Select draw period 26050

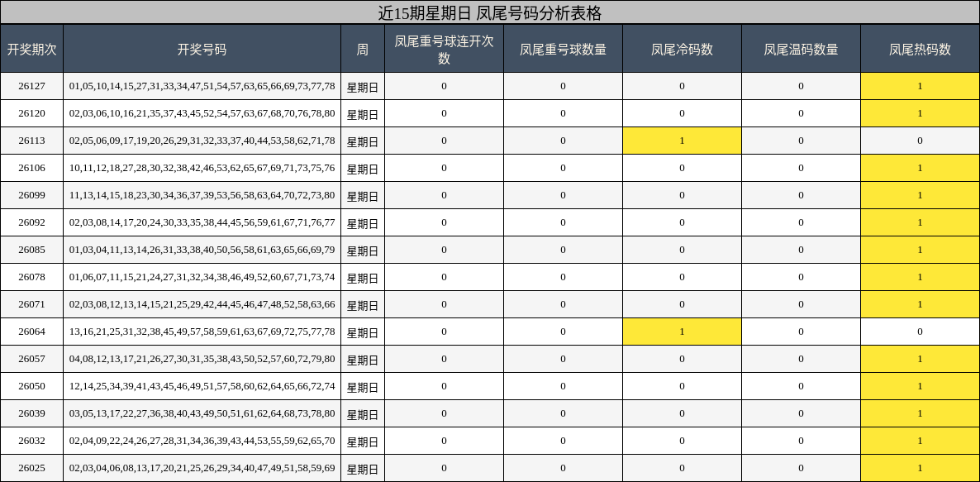(x=32, y=386)
